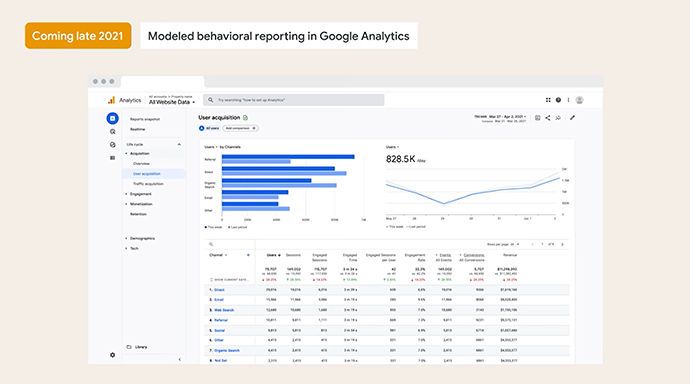
Task: Open the apps grid icon
Action: click(548, 100)
